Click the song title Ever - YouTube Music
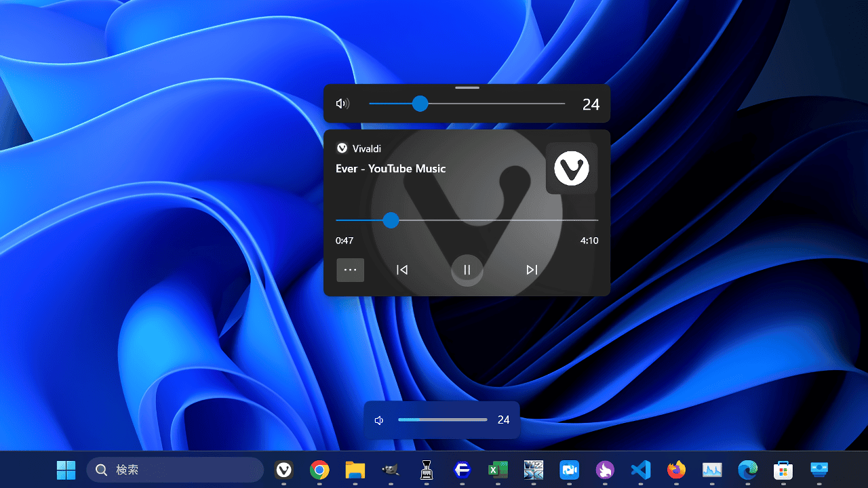The image size is (868, 488). pyautogui.click(x=391, y=169)
